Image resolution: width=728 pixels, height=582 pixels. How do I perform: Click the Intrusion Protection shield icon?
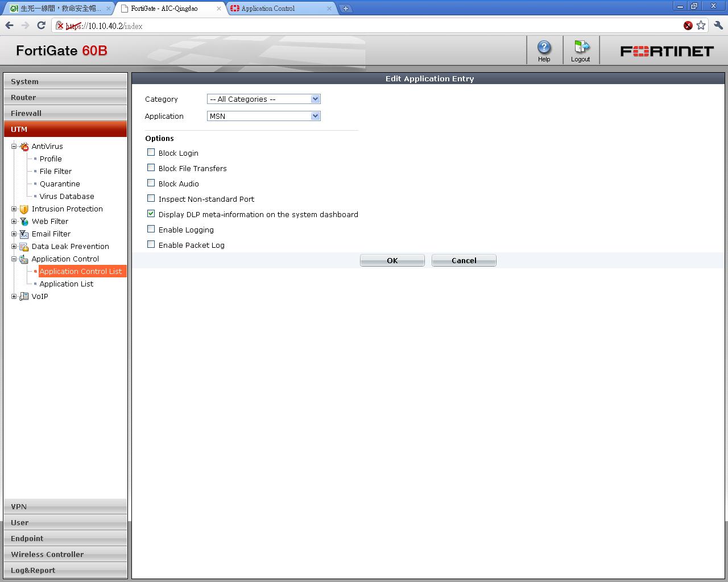(24, 209)
